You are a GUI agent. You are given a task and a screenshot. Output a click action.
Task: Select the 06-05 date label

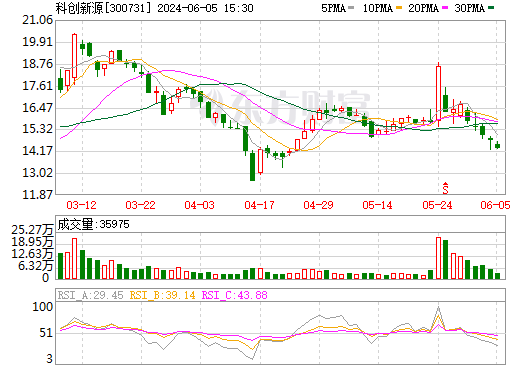point(495,205)
